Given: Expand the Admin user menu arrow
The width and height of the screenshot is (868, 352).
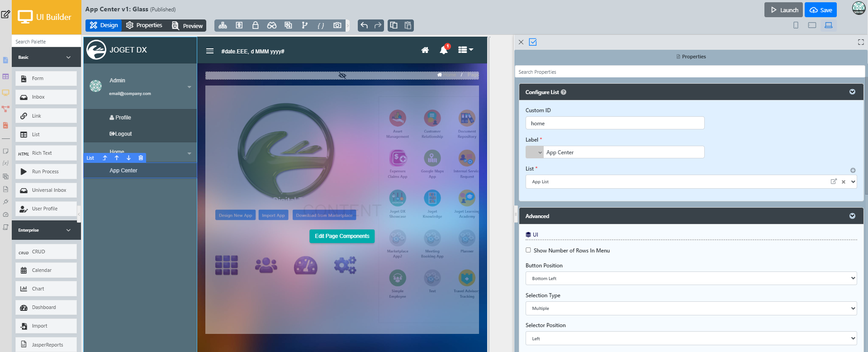Looking at the screenshot, I should tap(190, 87).
